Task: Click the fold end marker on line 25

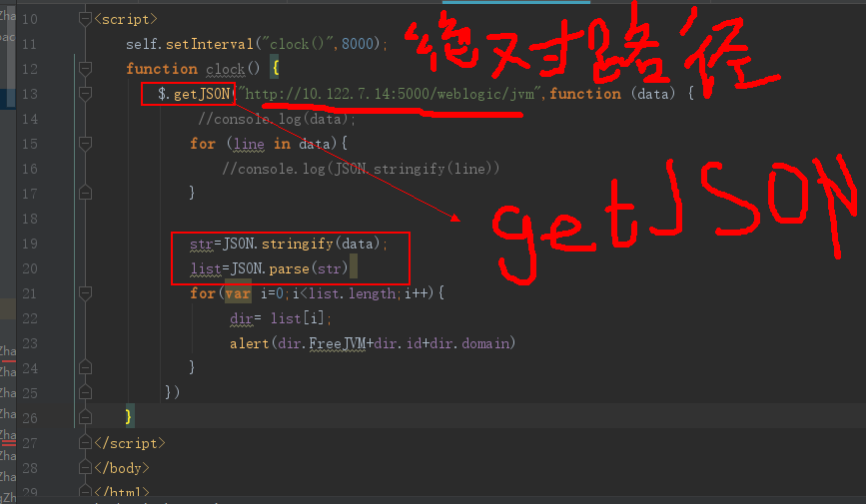Action: pos(85,392)
